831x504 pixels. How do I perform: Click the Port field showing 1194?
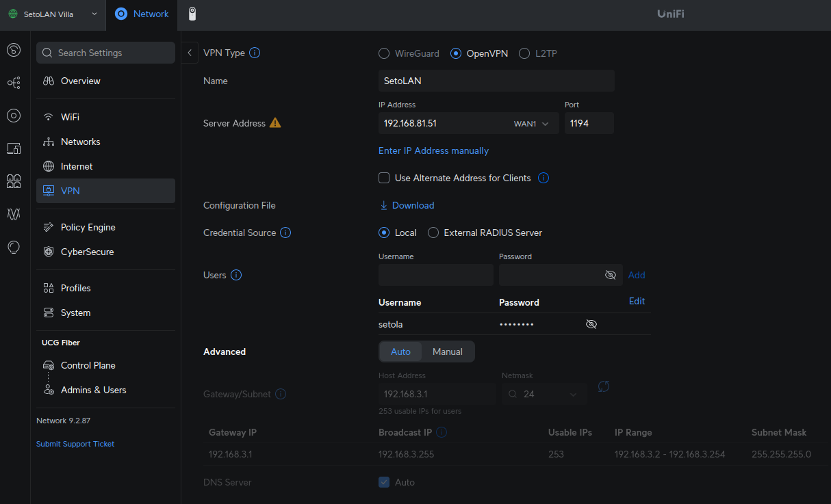click(x=589, y=123)
